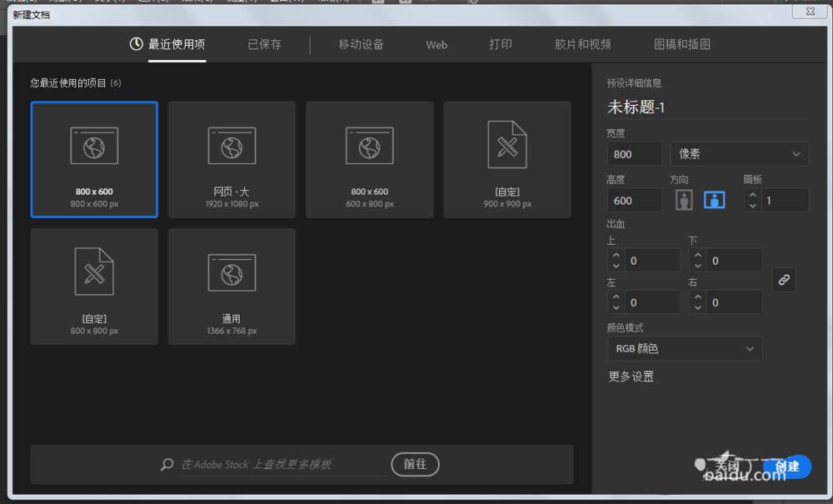Increase the bottom bleed (下) value
Screen dimensions: 833x504
pos(697,256)
